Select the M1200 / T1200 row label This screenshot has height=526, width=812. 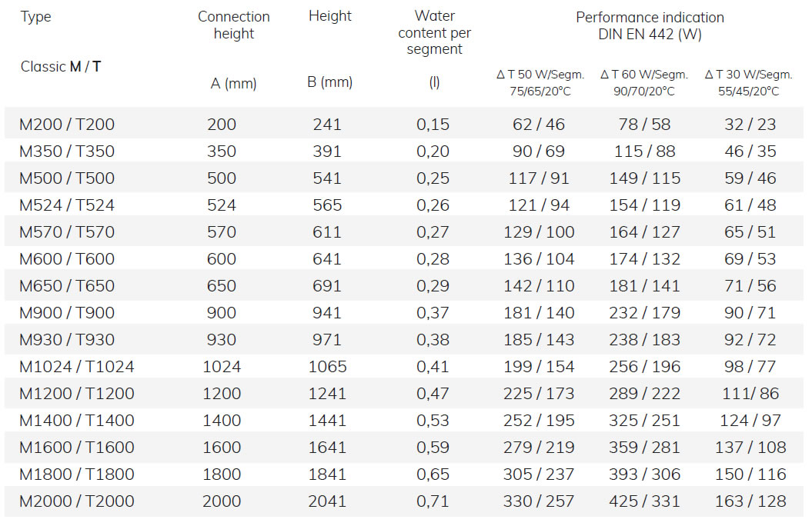pos(77,394)
